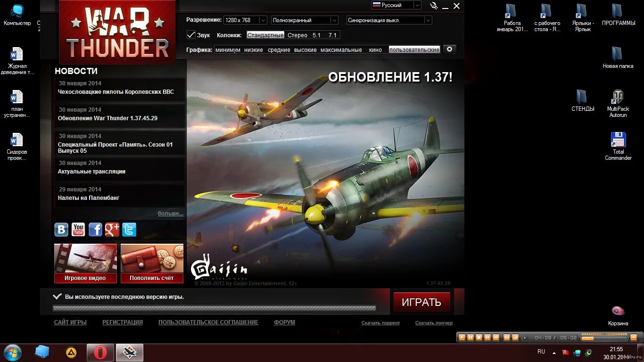Screen dimensions: 644x362
Task: Open the ПОЛЬЗОВАТЕЛЬСКОЕ СОГЛАШЕНИЕ link
Action: (208, 322)
